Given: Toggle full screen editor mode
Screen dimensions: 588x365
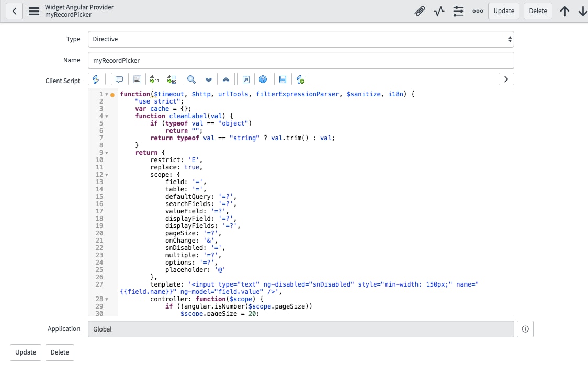Looking at the screenshot, I should 246,79.
